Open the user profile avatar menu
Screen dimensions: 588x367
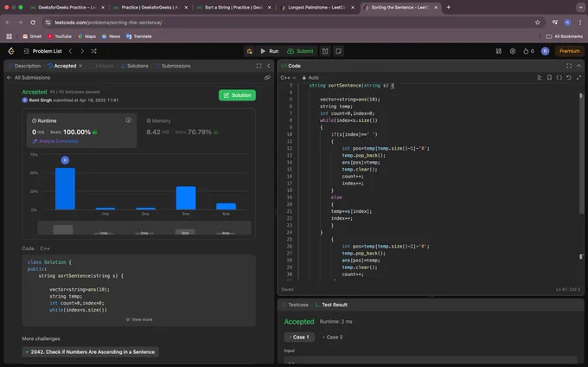click(546, 51)
